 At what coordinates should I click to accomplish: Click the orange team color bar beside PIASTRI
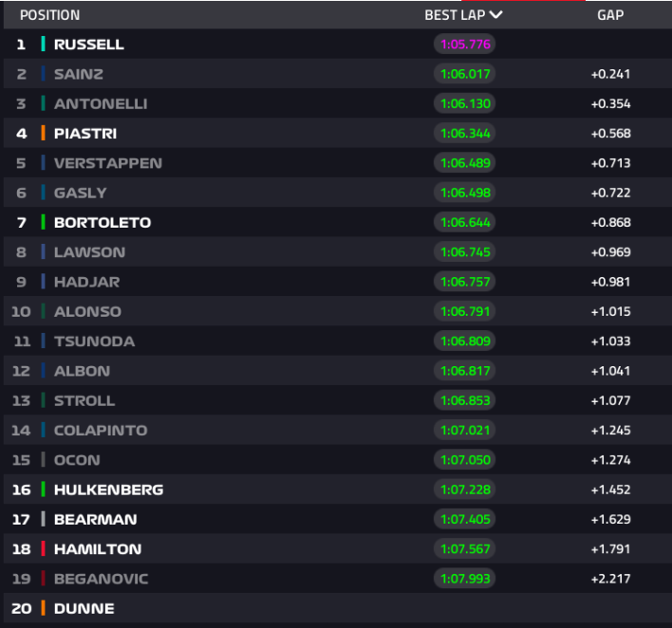pos(44,134)
